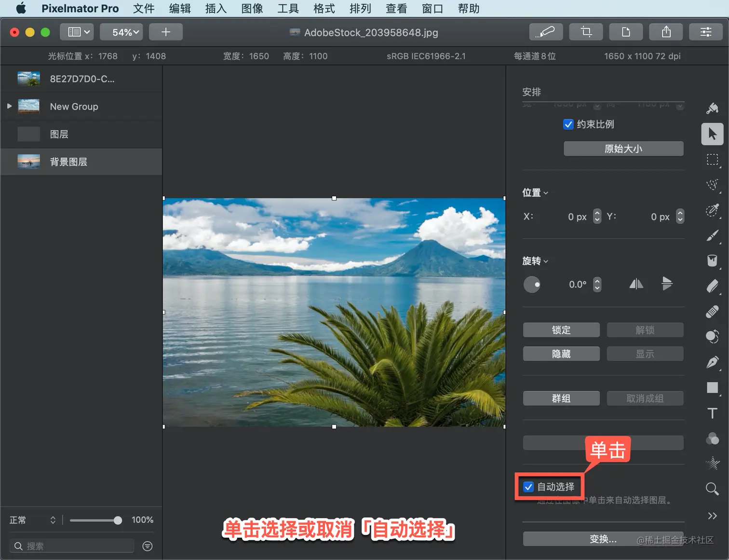Select the Arrange arrow tool
This screenshot has height=560, width=729.
[712, 134]
